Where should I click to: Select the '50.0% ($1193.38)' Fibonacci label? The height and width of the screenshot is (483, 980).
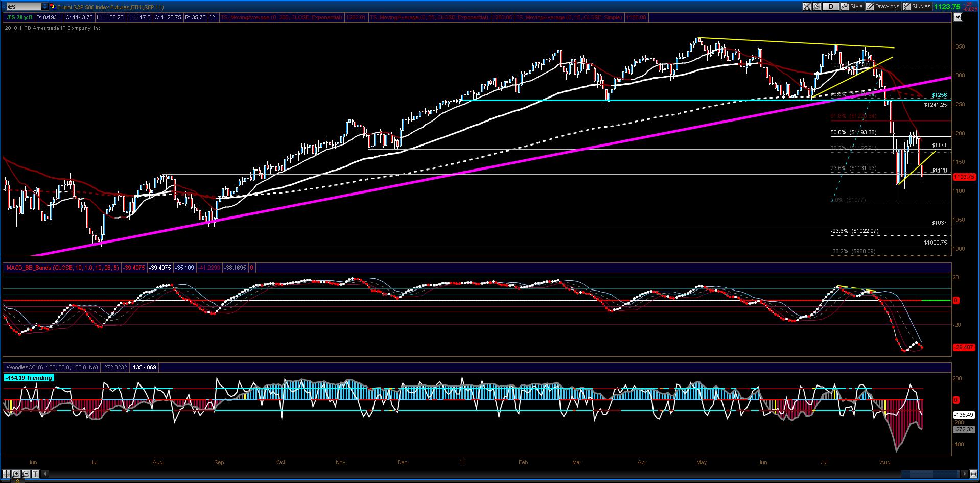853,133
